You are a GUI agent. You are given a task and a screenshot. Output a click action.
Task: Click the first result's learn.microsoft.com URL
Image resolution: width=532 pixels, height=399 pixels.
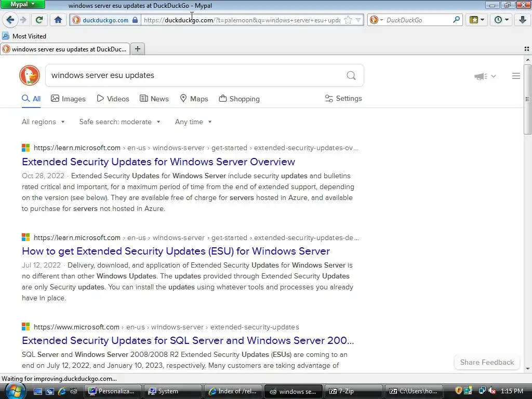tap(77, 148)
